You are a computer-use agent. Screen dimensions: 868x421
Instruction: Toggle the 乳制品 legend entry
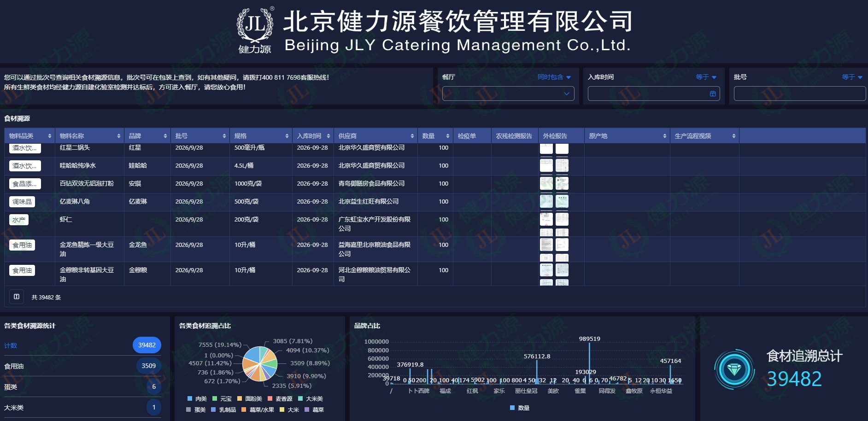[x=223, y=409]
